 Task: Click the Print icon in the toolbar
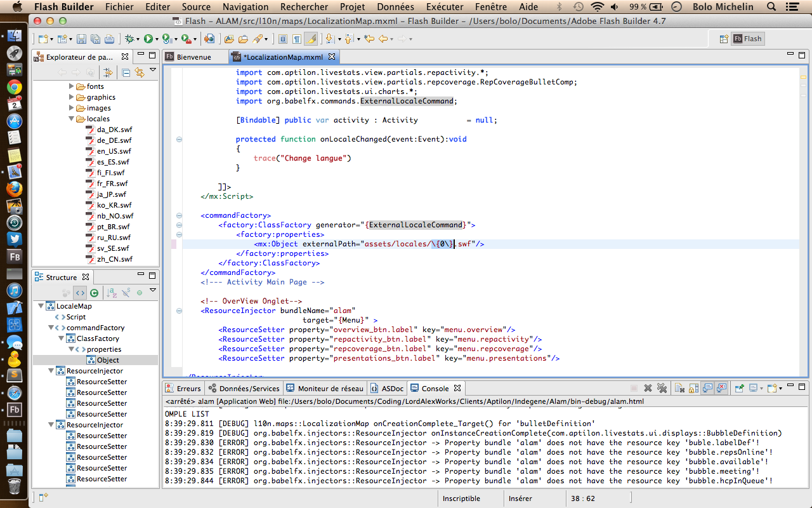click(x=109, y=39)
